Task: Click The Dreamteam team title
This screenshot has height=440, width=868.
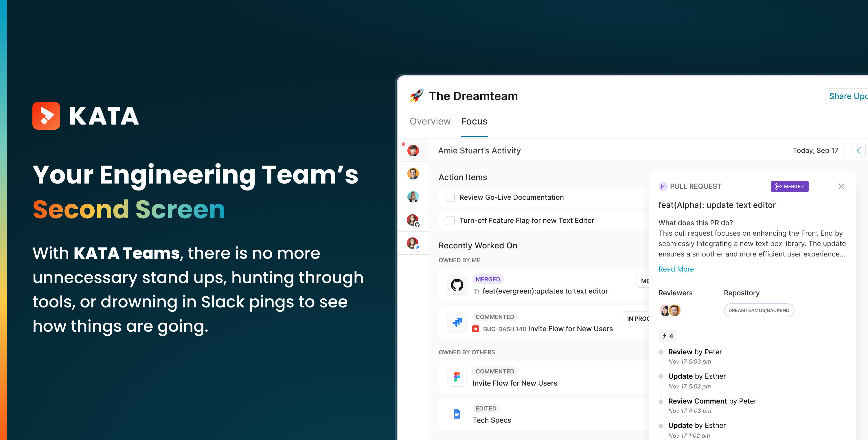Action: point(473,96)
